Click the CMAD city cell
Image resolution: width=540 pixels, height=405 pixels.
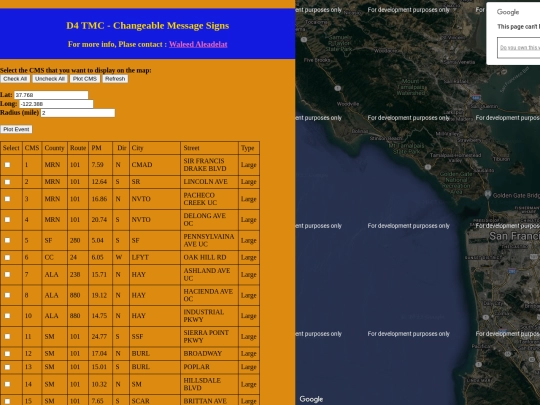coord(155,165)
